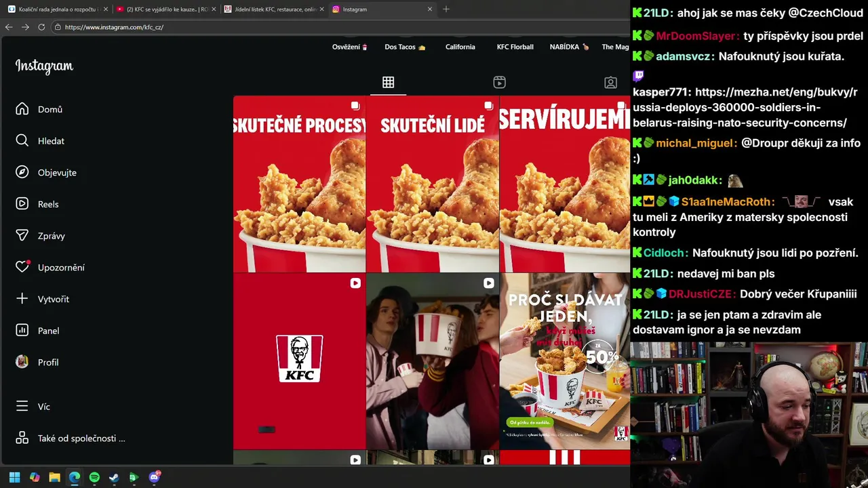Go forward in browser

pyautogui.click(x=25, y=27)
